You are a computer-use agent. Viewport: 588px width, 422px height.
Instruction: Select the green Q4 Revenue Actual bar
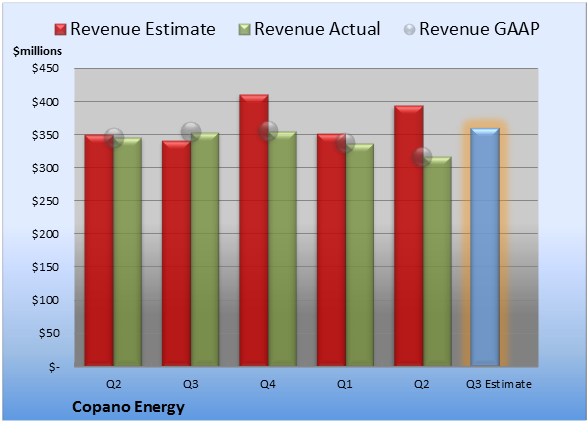click(x=282, y=249)
